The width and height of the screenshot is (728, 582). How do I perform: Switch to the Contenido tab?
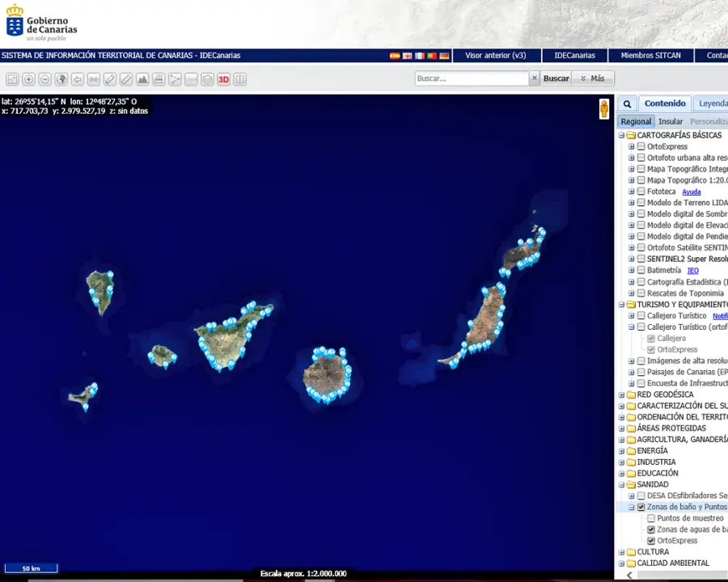[665, 103]
